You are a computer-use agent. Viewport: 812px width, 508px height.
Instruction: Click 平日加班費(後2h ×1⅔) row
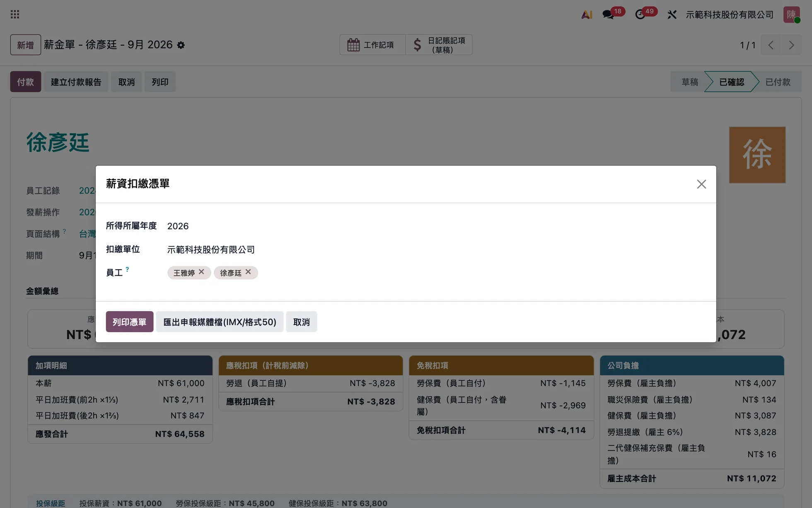[120, 416]
